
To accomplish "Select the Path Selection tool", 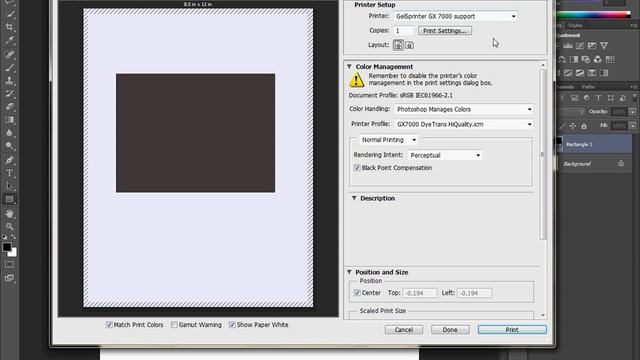I will coord(9,187).
